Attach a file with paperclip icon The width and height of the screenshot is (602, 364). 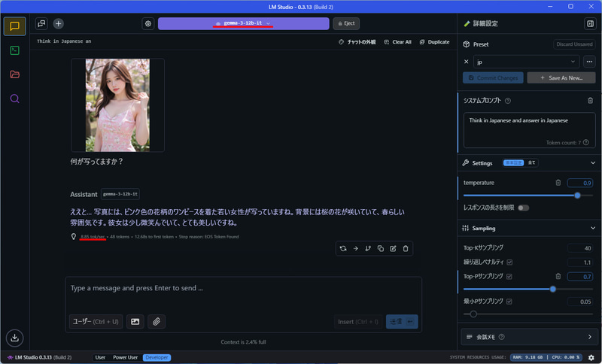pos(157,321)
